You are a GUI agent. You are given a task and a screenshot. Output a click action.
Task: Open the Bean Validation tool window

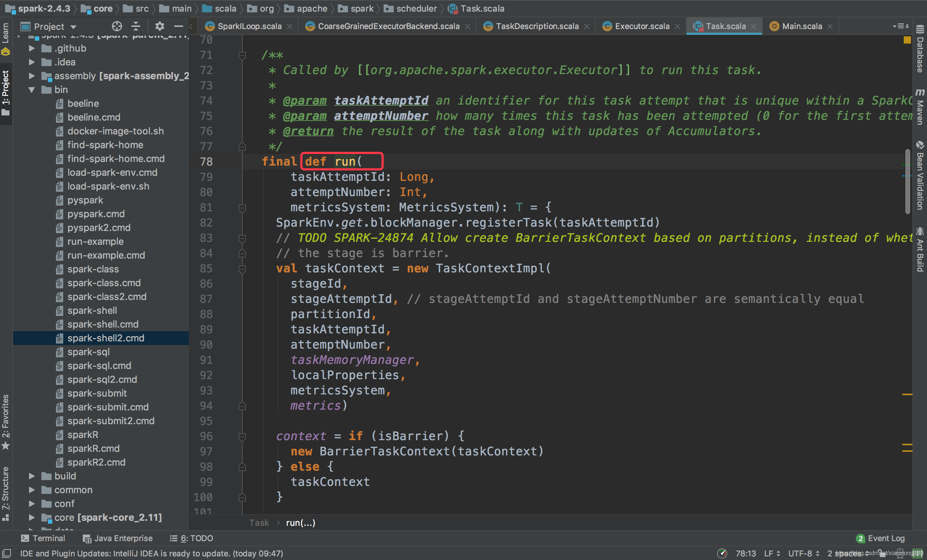[920, 175]
